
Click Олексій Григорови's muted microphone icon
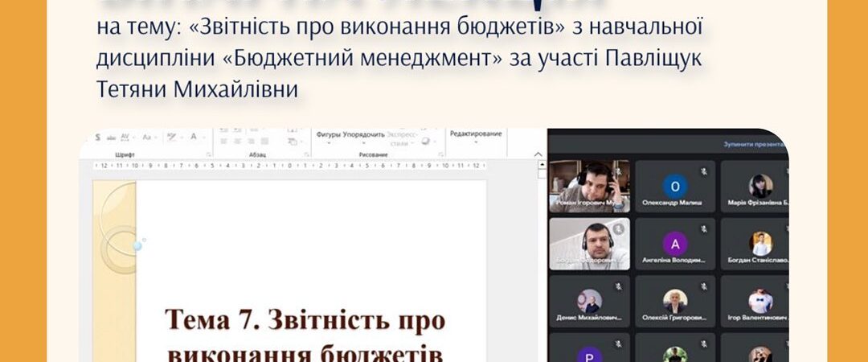click(x=704, y=286)
